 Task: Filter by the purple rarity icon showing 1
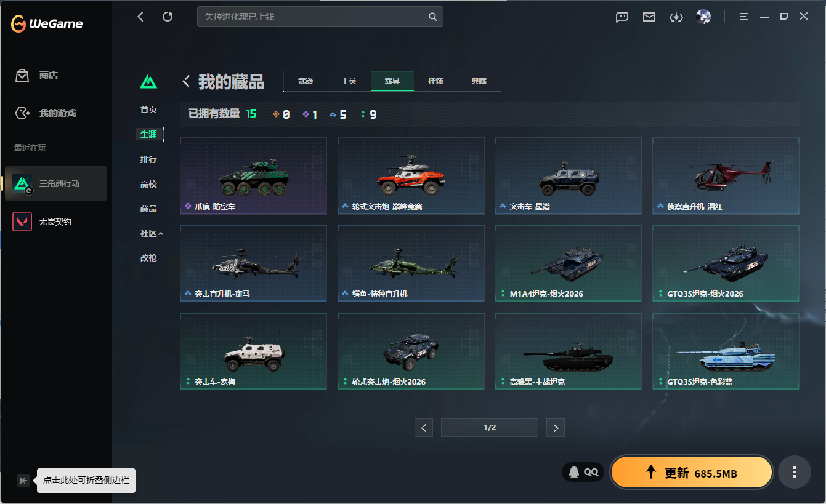pyautogui.click(x=310, y=114)
